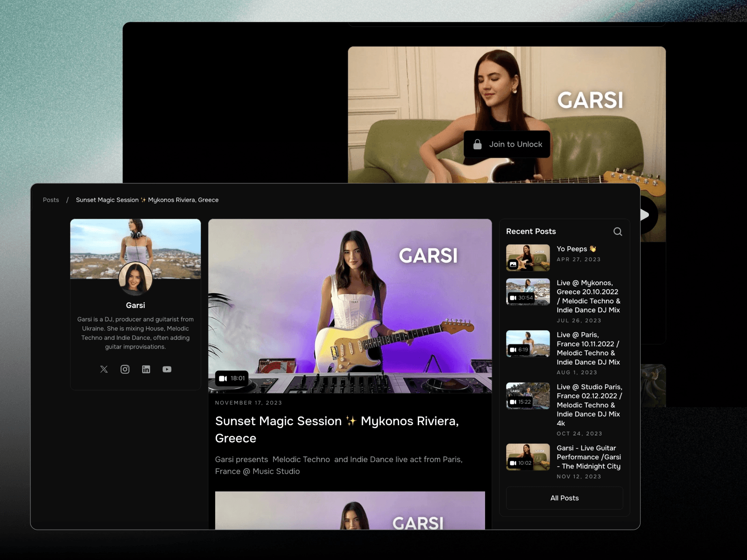Viewport: 747px width, 560px height.
Task: Click the Recent Posts heading
Action: pyautogui.click(x=531, y=231)
